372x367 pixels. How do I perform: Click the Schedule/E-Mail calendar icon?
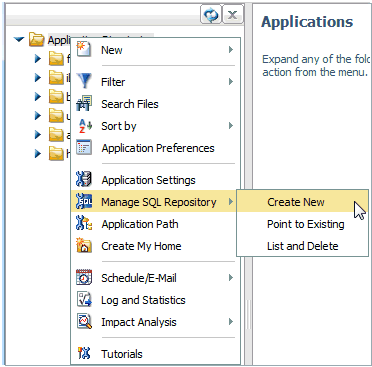[x=84, y=277]
